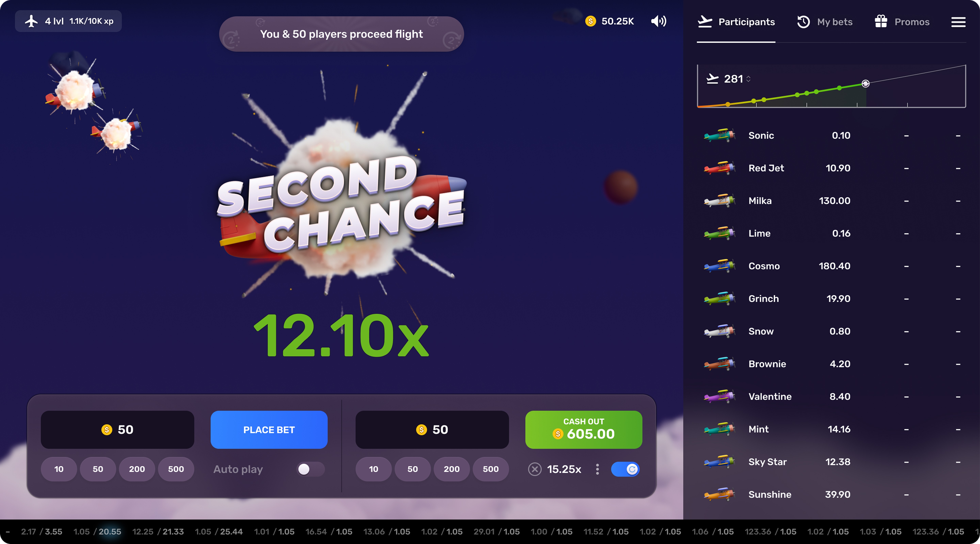Expand the 281 flights sort arrows
Screen dimensions: 980x544
click(x=748, y=79)
